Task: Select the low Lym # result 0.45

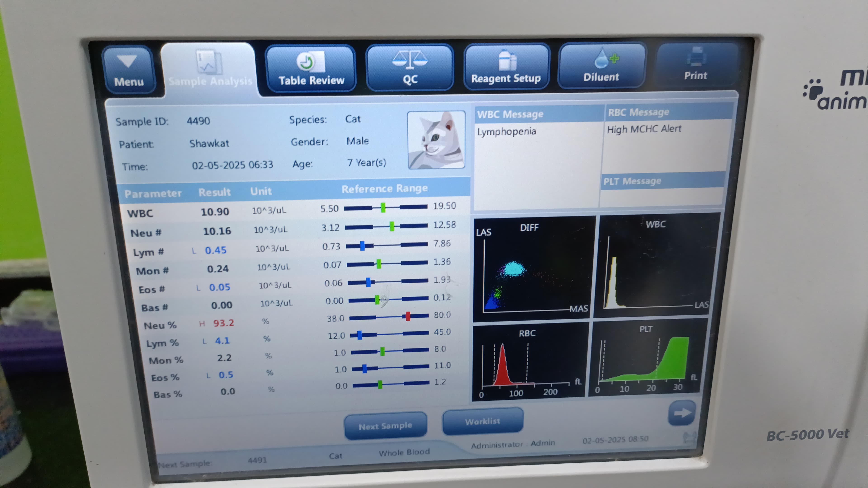Action: (x=216, y=250)
